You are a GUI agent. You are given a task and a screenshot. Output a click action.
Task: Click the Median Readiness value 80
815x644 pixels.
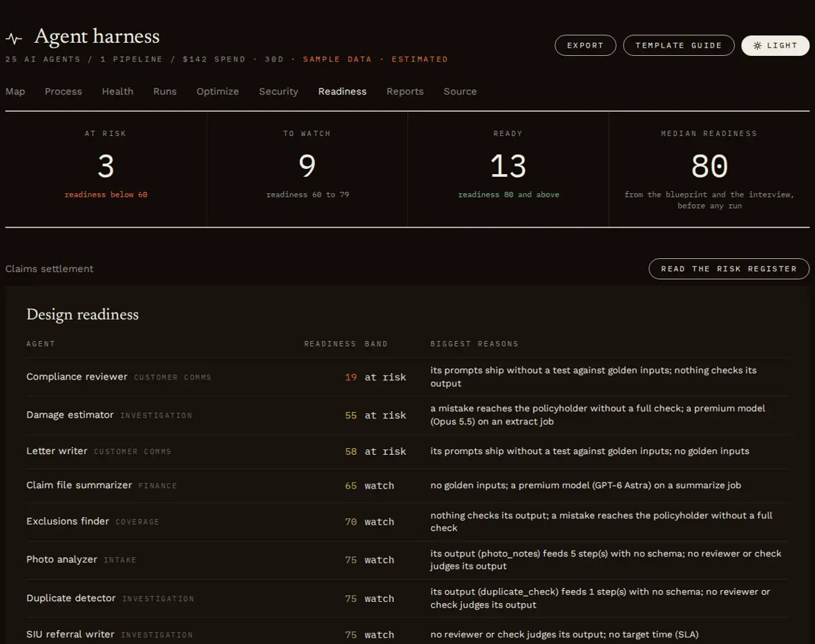pos(709,166)
